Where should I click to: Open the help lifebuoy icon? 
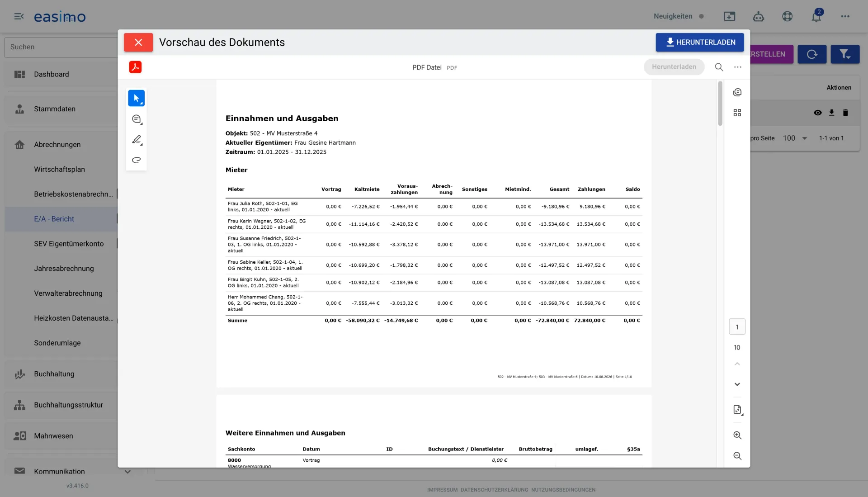point(787,16)
